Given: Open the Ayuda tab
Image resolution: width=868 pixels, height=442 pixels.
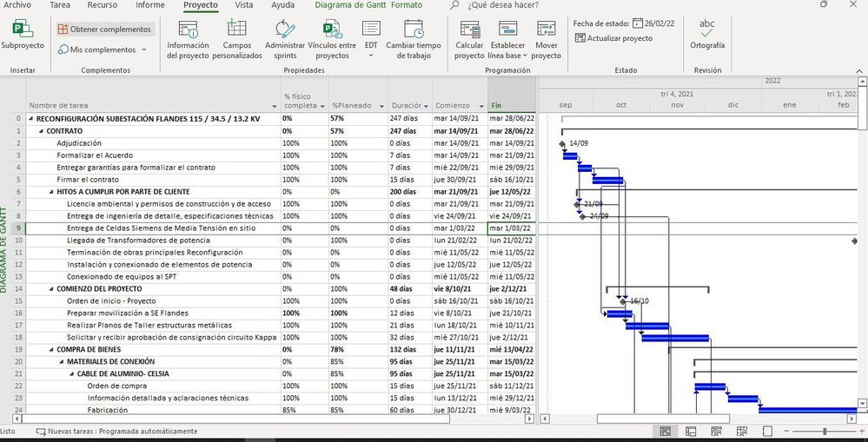Looking at the screenshot, I should coord(283,5).
